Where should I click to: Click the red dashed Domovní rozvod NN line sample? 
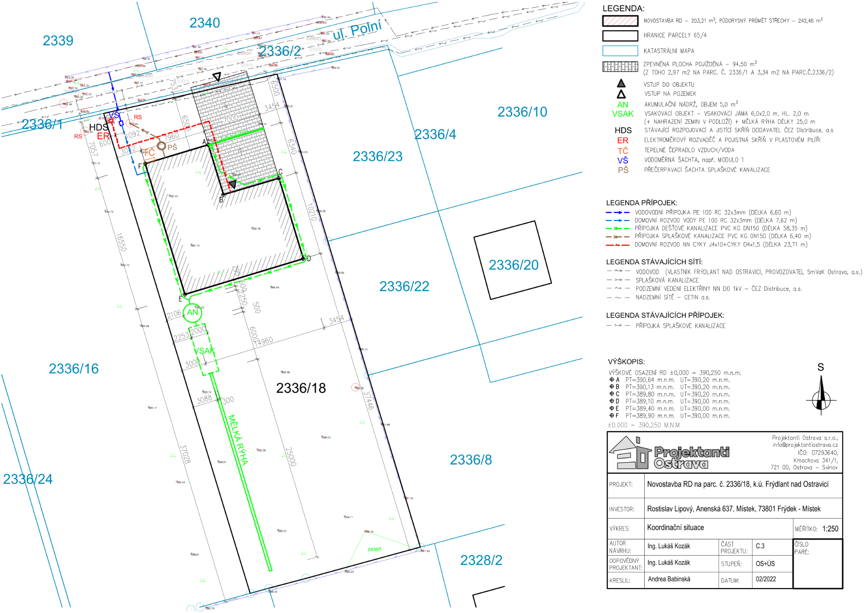[x=618, y=245]
